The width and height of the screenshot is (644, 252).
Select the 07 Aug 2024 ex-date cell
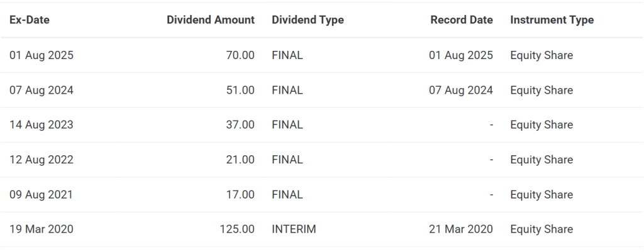click(x=42, y=90)
